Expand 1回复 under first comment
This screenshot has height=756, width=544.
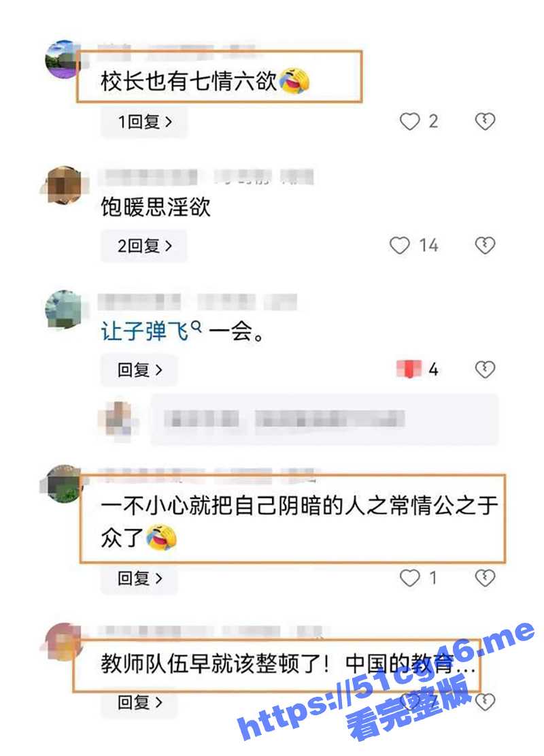144,122
